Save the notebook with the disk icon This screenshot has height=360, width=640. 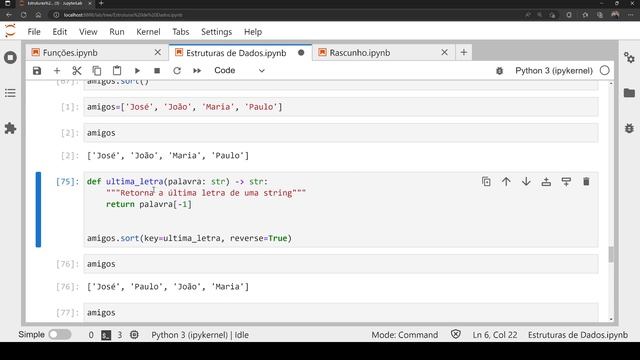[37, 71]
